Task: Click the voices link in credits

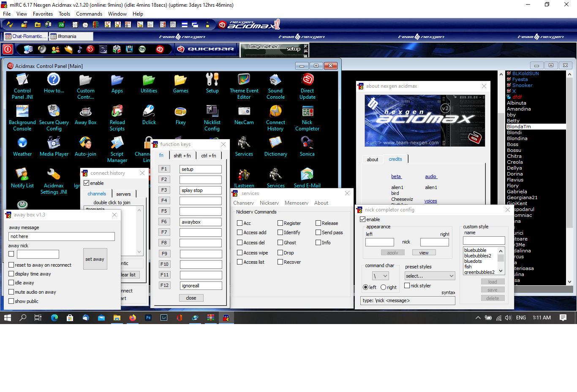Action: pyautogui.click(x=430, y=201)
